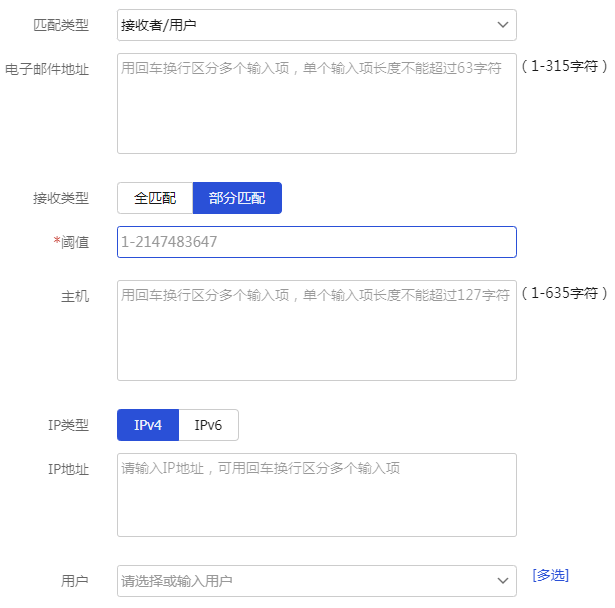
Task: Switch IP type to IPv6
Action: click(x=208, y=425)
